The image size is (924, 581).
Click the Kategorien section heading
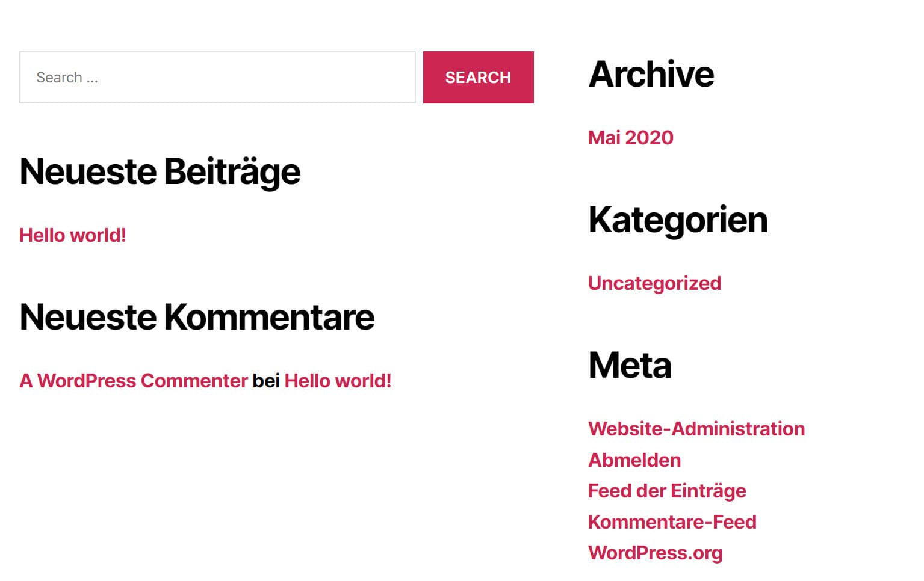[x=678, y=220]
